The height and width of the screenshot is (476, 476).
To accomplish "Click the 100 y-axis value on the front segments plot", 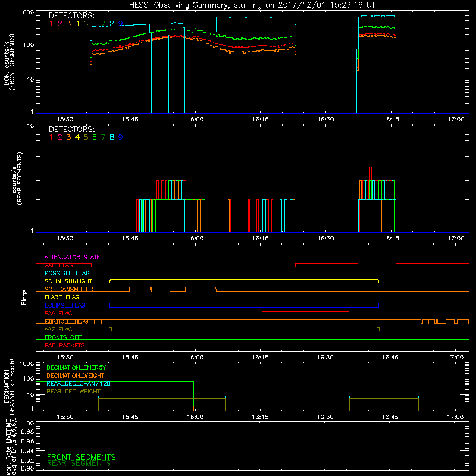I will tap(29, 45).
